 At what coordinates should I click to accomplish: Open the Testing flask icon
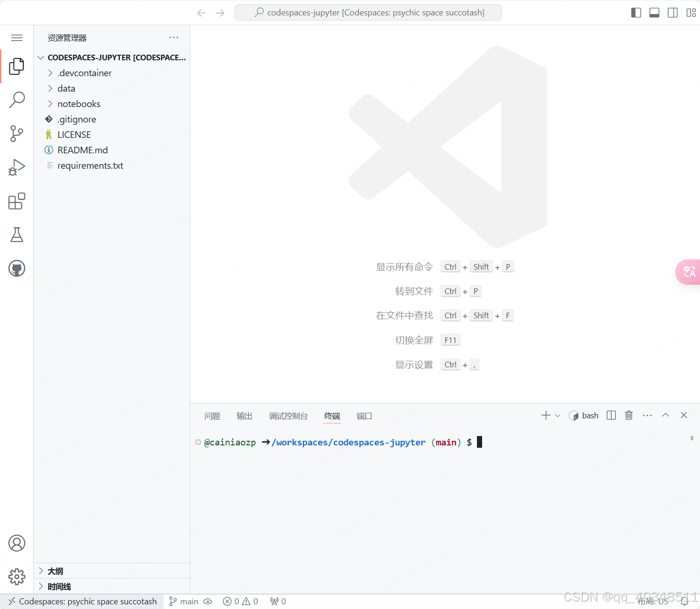[x=17, y=235]
